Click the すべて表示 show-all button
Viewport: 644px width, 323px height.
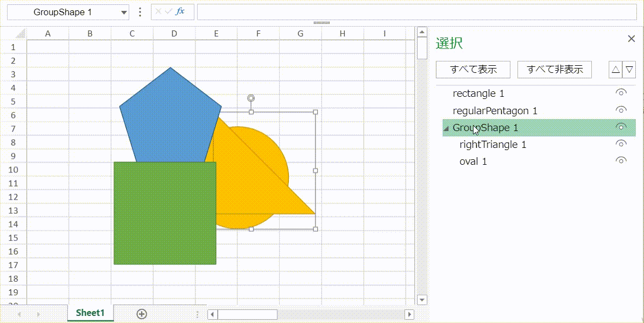(x=472, y=69)
